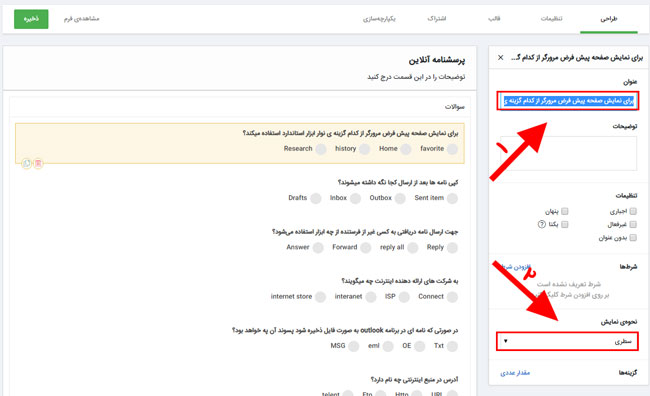This screenshot has width=650, height=396.
Task: Click the copy icon on the selected question
Action: pos(27,163)
